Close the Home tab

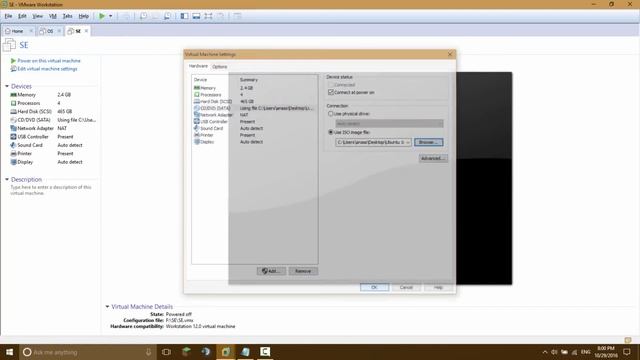pos(31,31)
